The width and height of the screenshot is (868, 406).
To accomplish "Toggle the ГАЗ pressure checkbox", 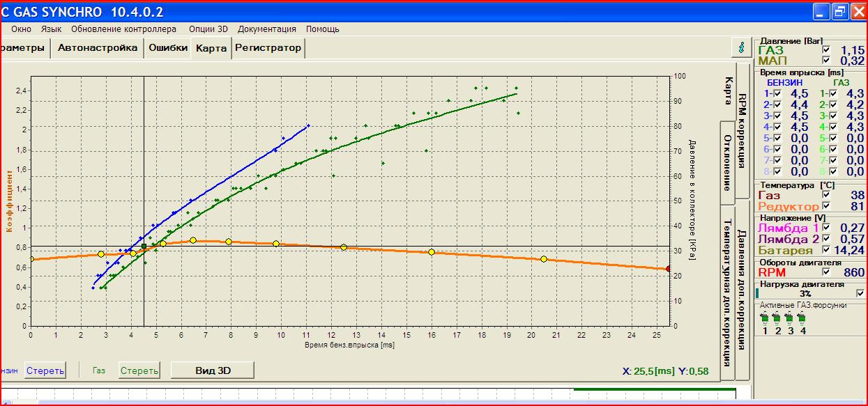I will (827, 51).
